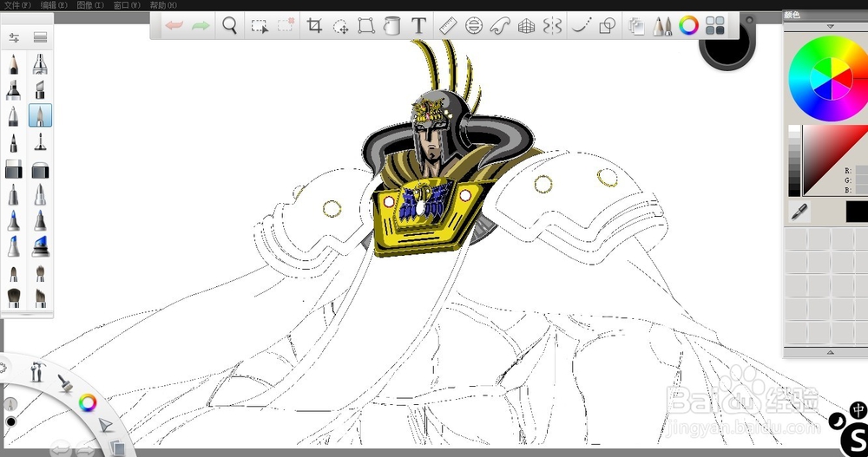Open the 编辑(E) menu
This screenshot has width=868, height=457.
click(54, 5)
